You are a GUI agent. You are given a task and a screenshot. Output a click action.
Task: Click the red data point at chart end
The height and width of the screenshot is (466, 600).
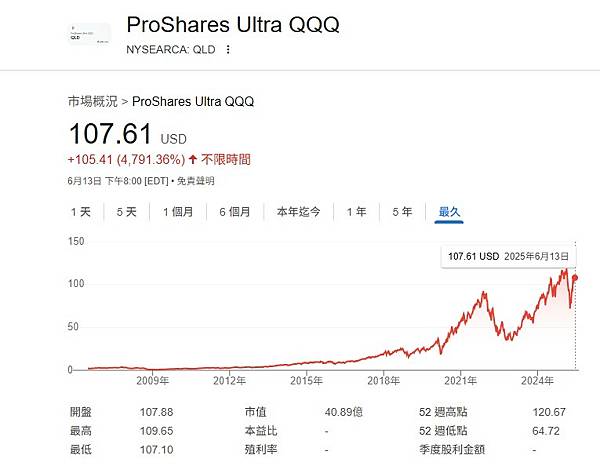[x=575, y=278]
